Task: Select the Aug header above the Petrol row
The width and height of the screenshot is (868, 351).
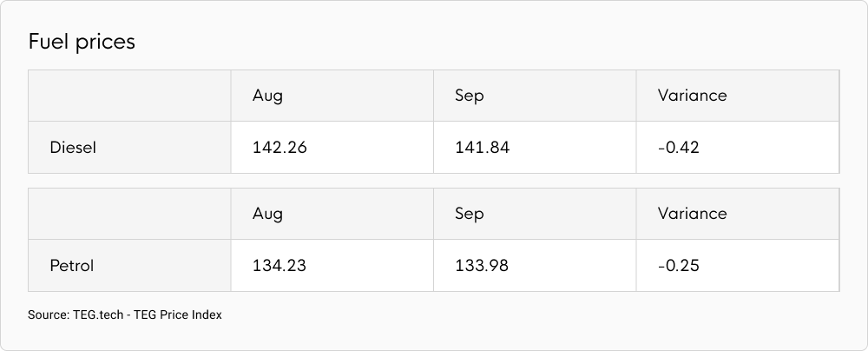Action: click(x=267, y=214)
